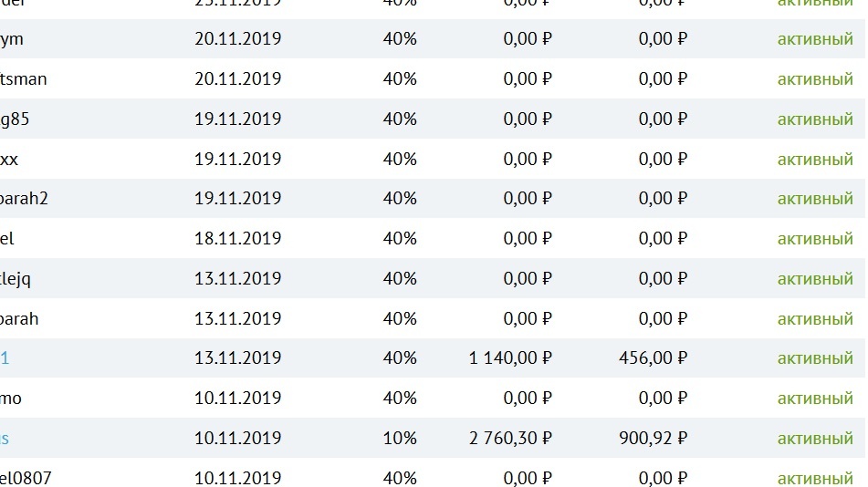Select the username ending in "lejq"
The width and height of the screenshot is (868, 487).
click(x=16, y=279)
